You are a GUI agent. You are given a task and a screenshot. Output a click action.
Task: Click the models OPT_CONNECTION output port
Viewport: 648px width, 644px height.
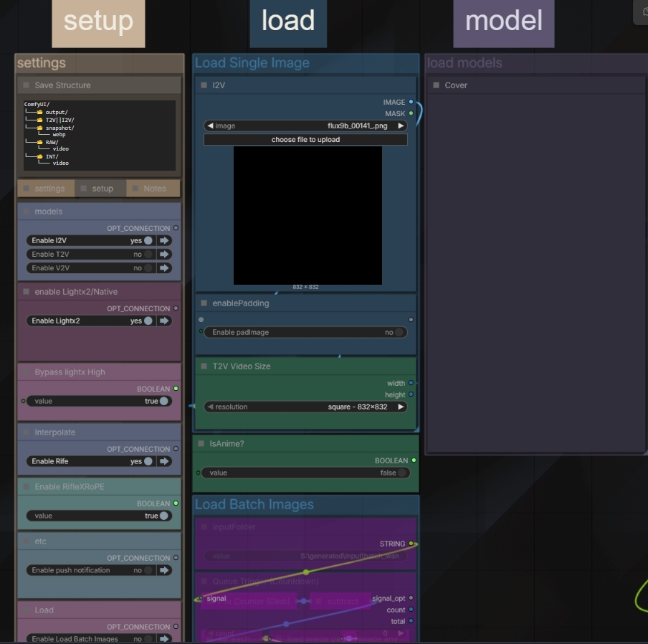coord(176,228)
